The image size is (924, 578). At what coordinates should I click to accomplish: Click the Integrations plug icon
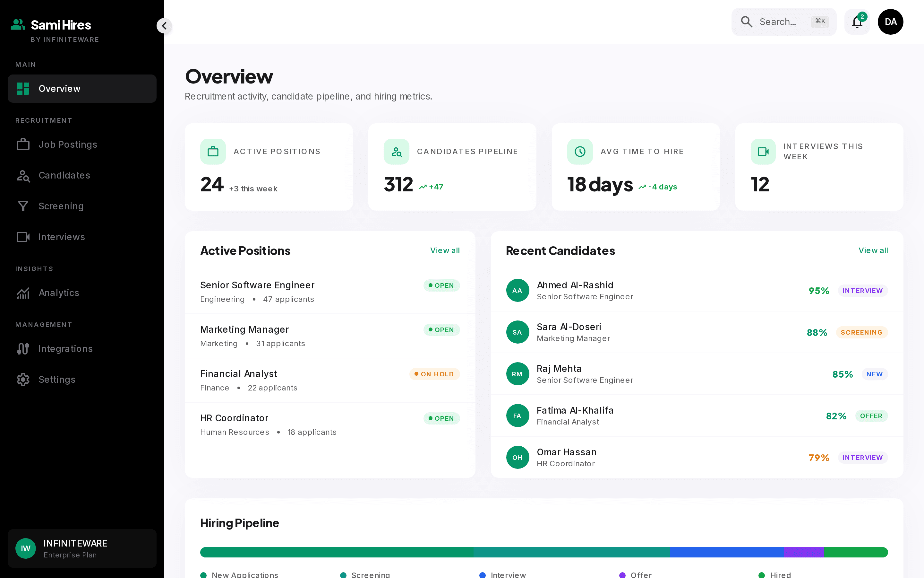point(23,349)
